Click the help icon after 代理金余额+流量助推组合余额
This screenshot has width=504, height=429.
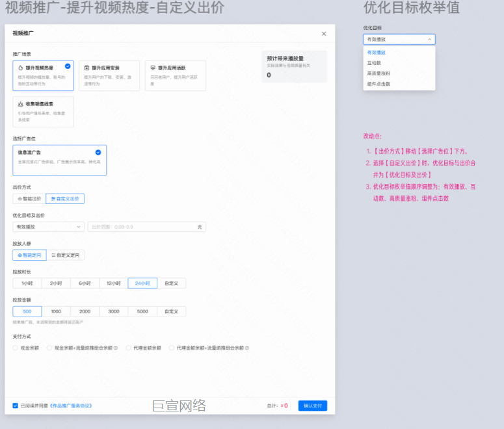click(247, 348)
